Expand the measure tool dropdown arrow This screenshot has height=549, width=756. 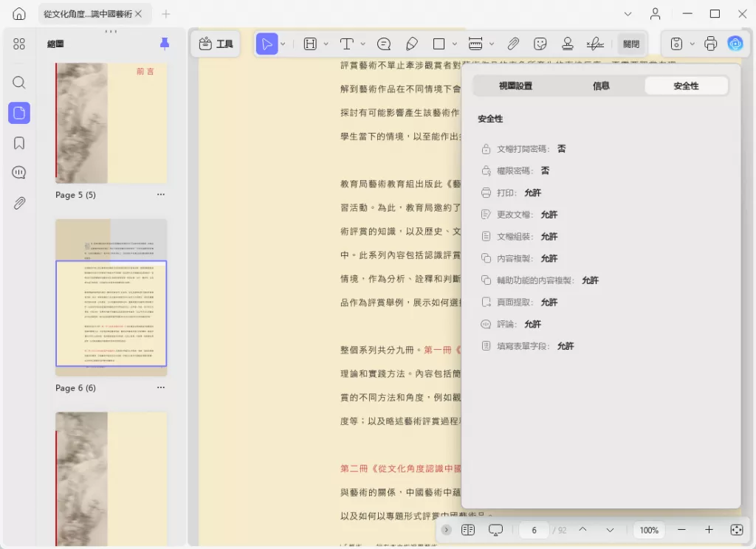pos(492,44)
